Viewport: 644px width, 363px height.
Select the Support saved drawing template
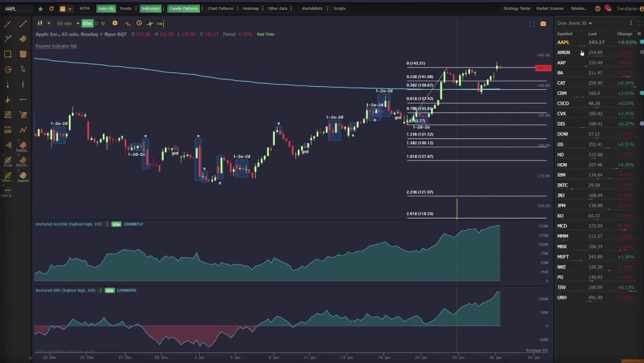click(23, 176)
